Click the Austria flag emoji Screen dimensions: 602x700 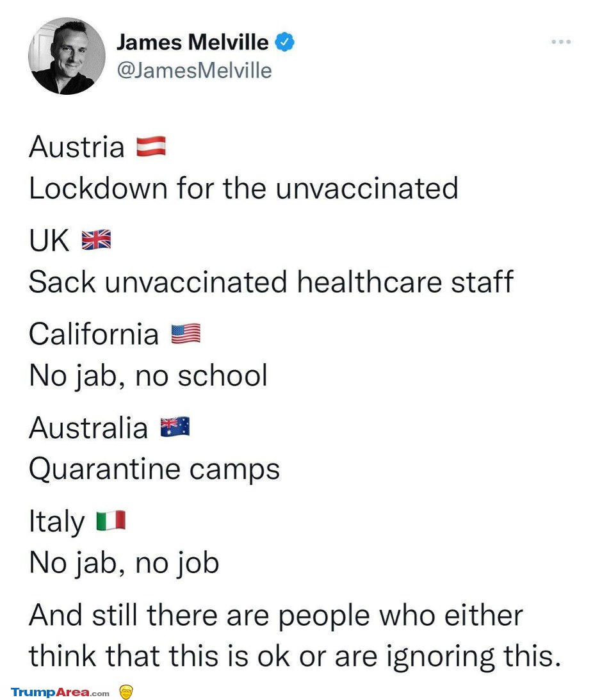pos(151,147)
